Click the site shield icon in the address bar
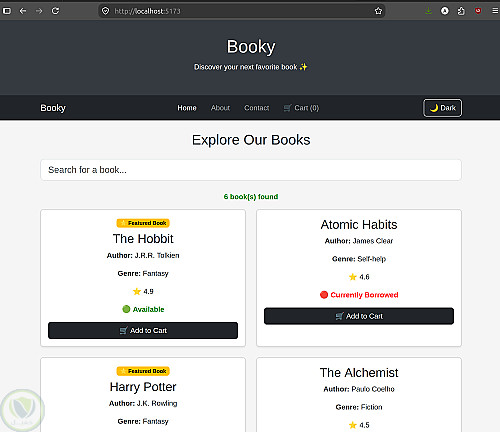 pos(106,11)
